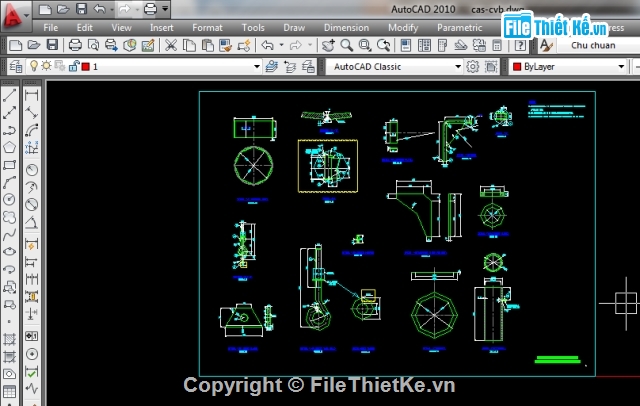Open the DesignCenter icon

(424, 45)
